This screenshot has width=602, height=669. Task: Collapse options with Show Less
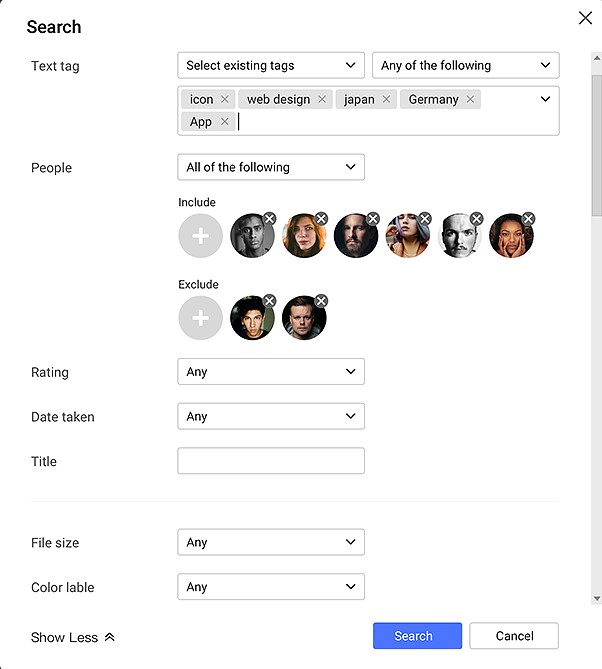coord(73,637)
